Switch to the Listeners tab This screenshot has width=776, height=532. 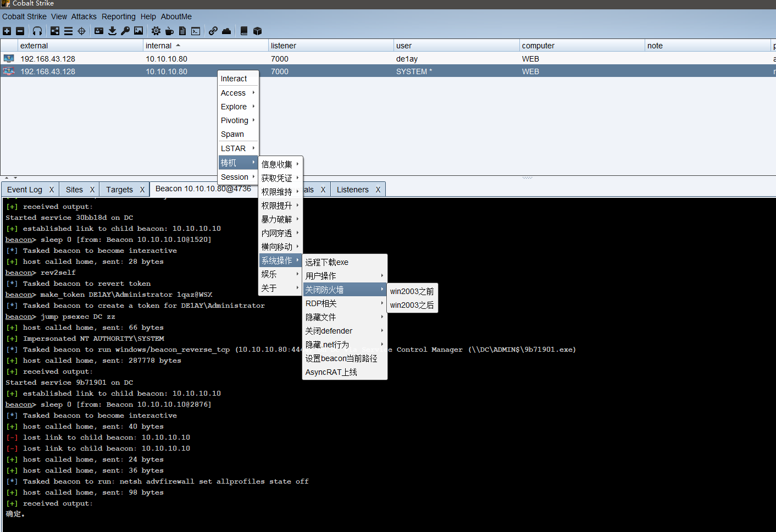point(353,190)
